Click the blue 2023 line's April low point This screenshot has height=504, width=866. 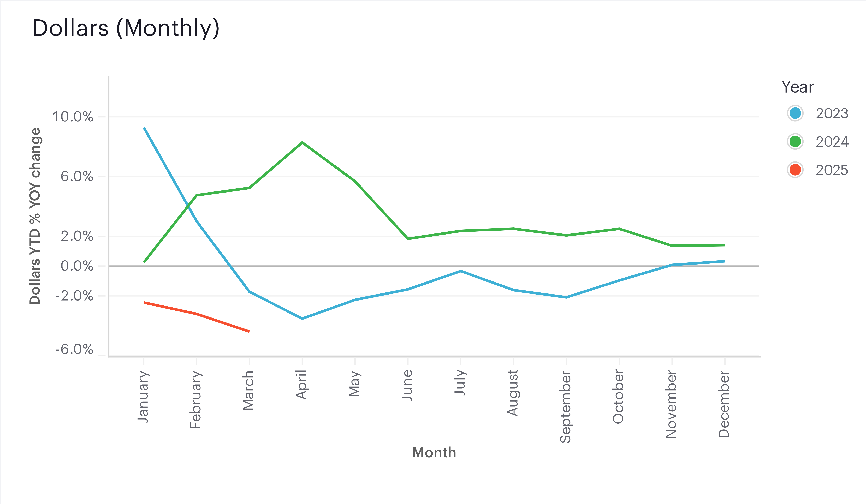point(302,319)
